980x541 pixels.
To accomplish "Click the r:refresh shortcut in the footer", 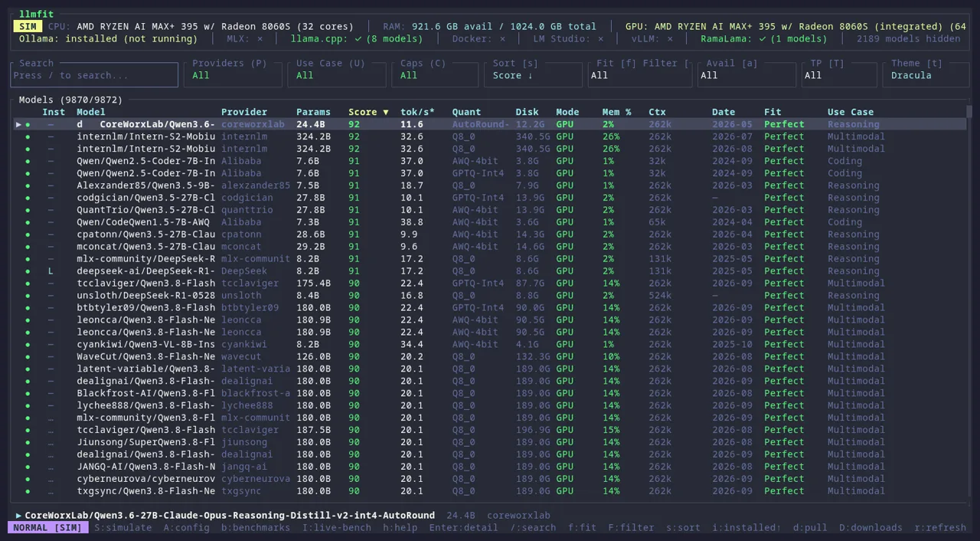I will [x=940, y=528].
